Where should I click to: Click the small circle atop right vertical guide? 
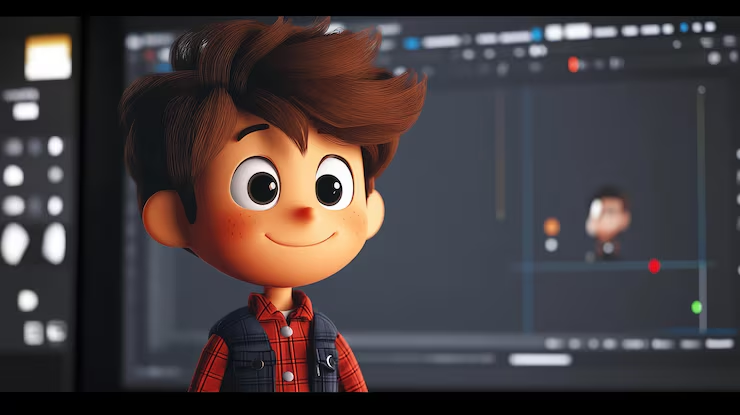(x=701, y=90)
